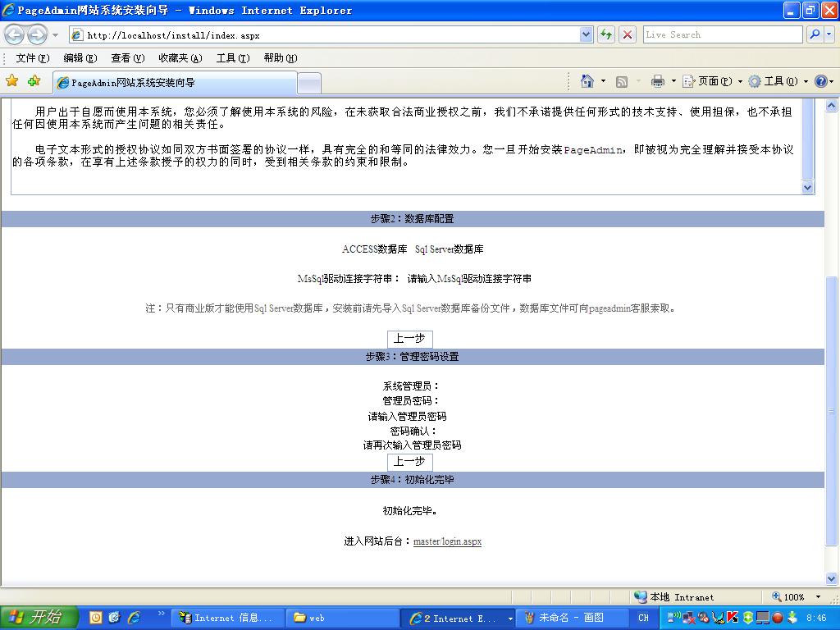The image size is (840, 630).
Task: Click the 步骤2：数据库配置 header
Action: point(412,218)
